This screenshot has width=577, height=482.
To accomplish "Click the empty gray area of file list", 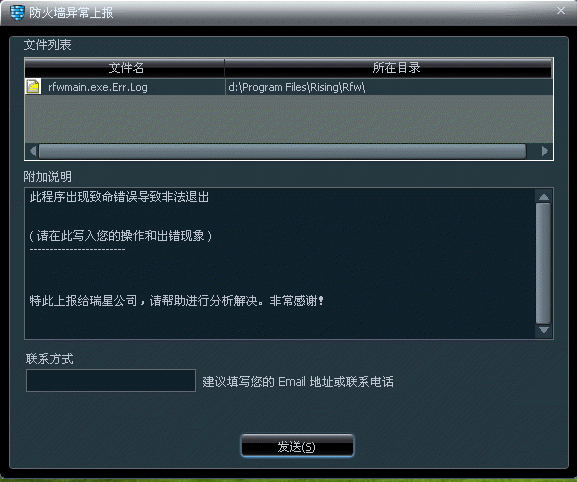I will (288, 119).
